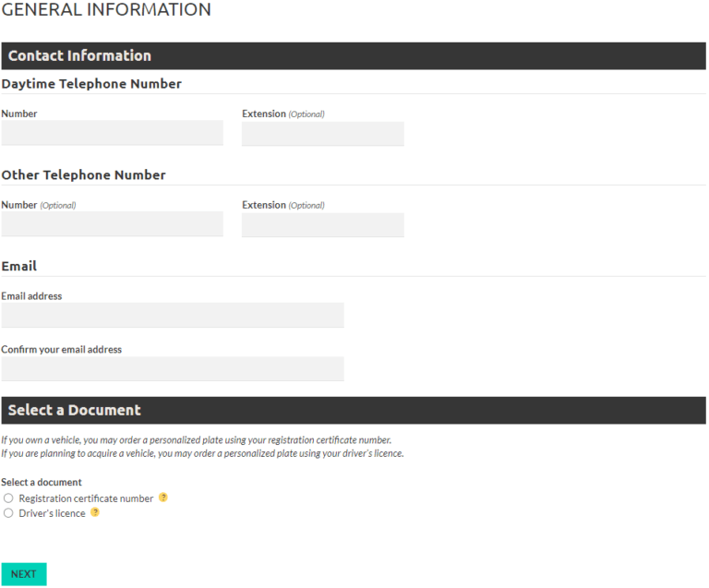Click Other Telephone Extension input box
The image size is (709, 588).
(322, 225)
